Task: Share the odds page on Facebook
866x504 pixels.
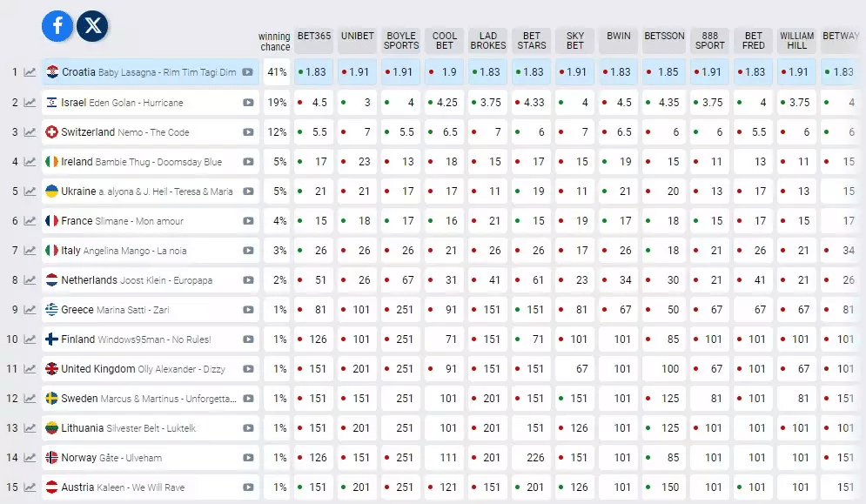Action: [57, 25]
